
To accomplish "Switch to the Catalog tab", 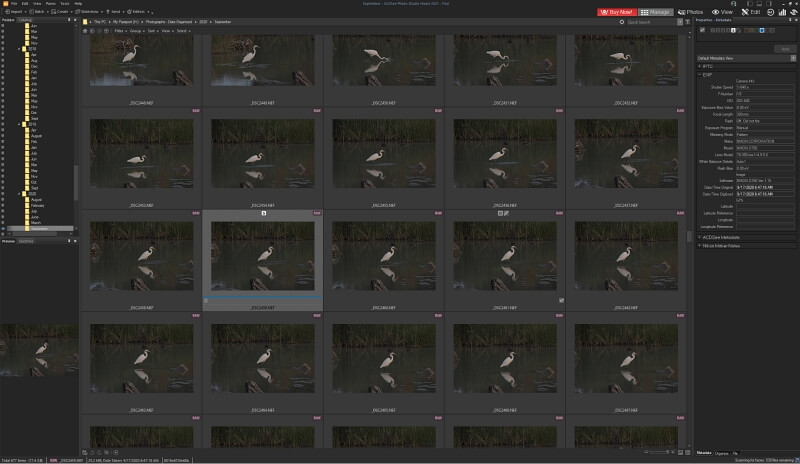I will (24, 20).
